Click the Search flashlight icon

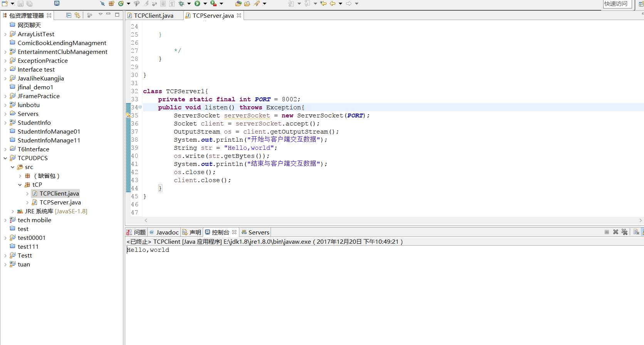click(257, 3)
